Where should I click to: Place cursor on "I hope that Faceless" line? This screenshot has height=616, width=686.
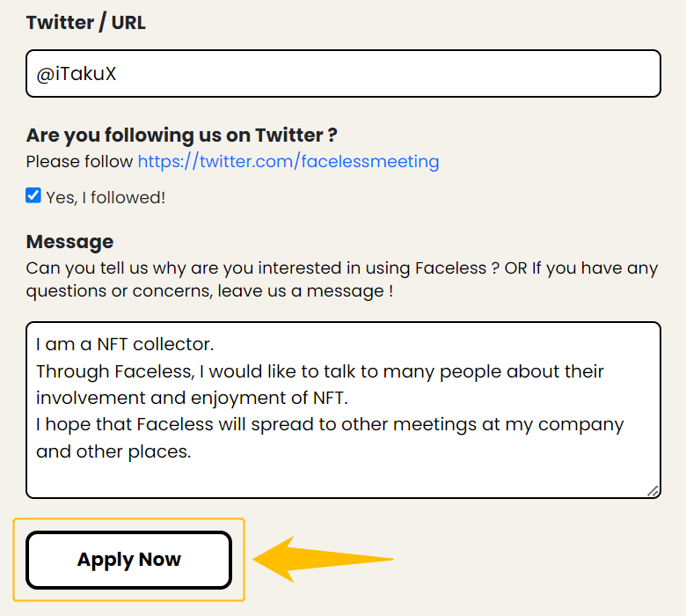[x=330, y=425]
